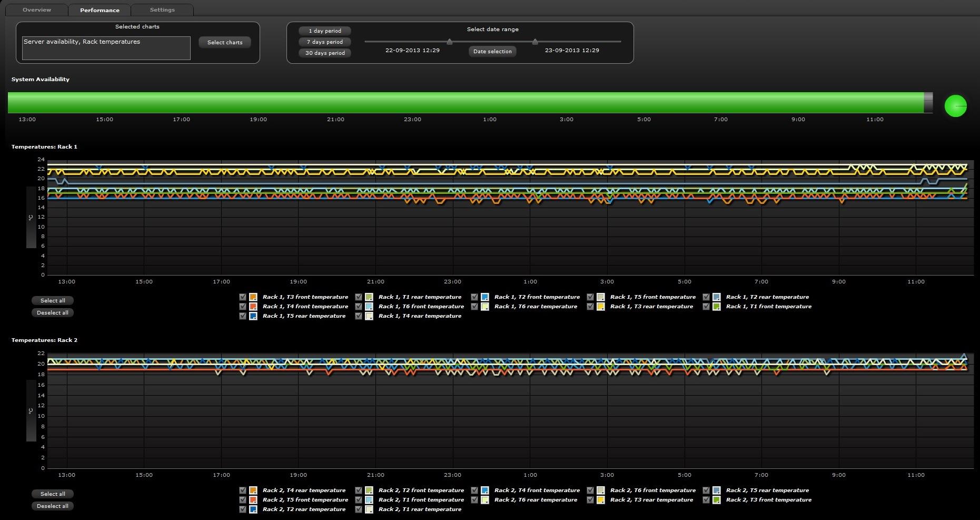Click the start date slider handle
980x520 pixels.
[x=450, y=42]
